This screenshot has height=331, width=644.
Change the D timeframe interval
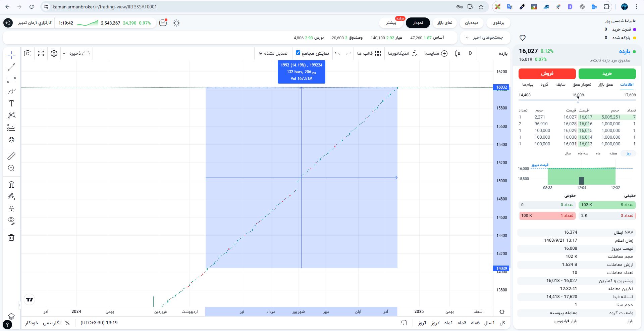point(470,53)
